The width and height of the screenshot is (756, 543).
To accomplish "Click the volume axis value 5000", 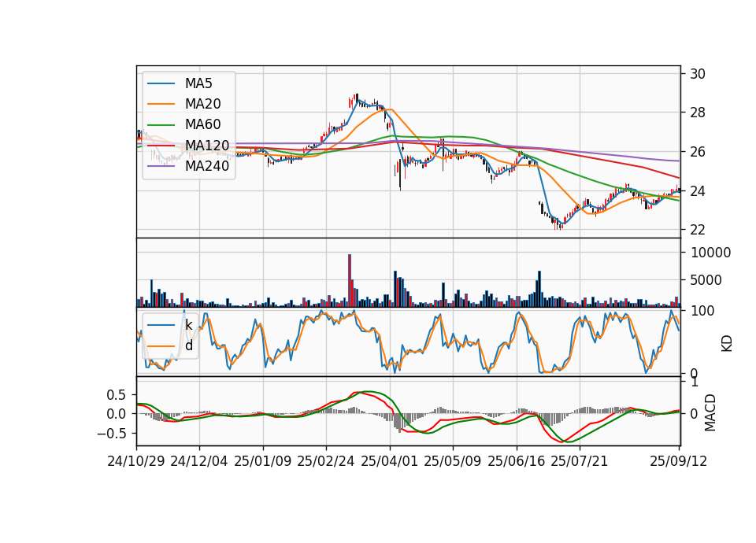I will [706, 280].
